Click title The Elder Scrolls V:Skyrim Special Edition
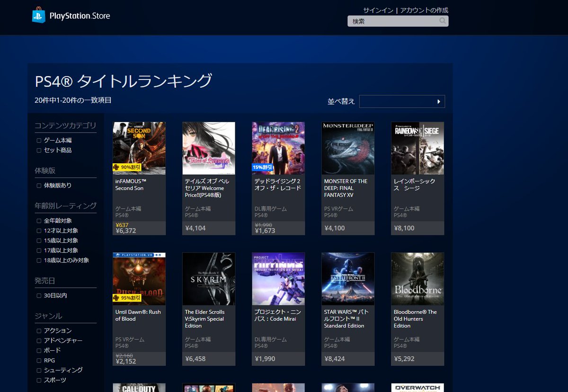The image size is (568, 392). click(204, 319)
